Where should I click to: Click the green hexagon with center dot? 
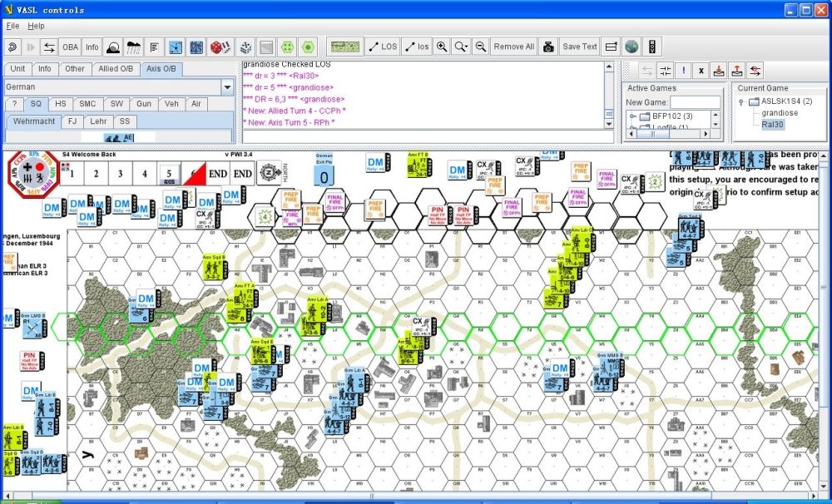click(308, 47)
